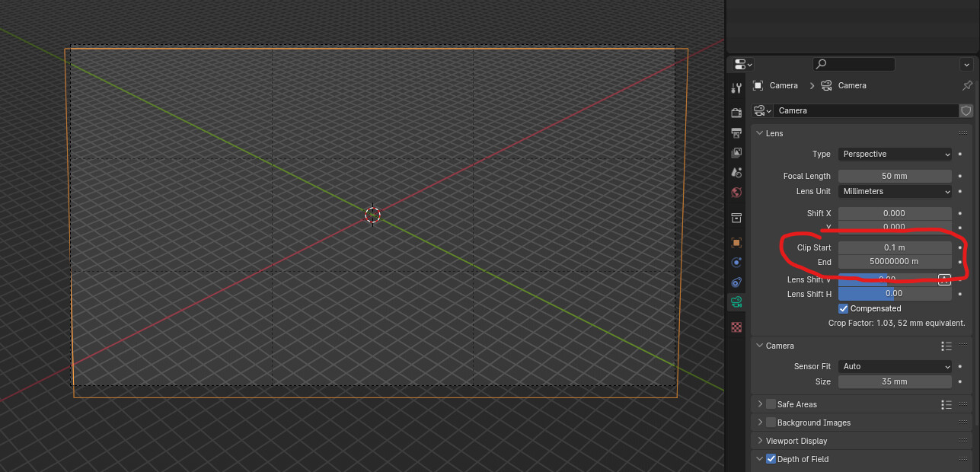Open the editor type dropdown in properties header
This screenshot has height=472, width=980.
[743, 65]
